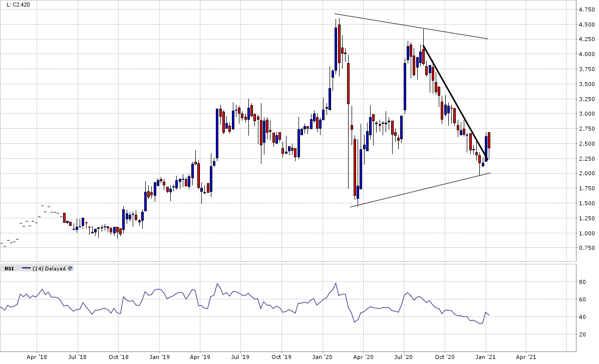Click the Apr '18 date label
This screenshot has width=599, height=364.
coord(37,357)
